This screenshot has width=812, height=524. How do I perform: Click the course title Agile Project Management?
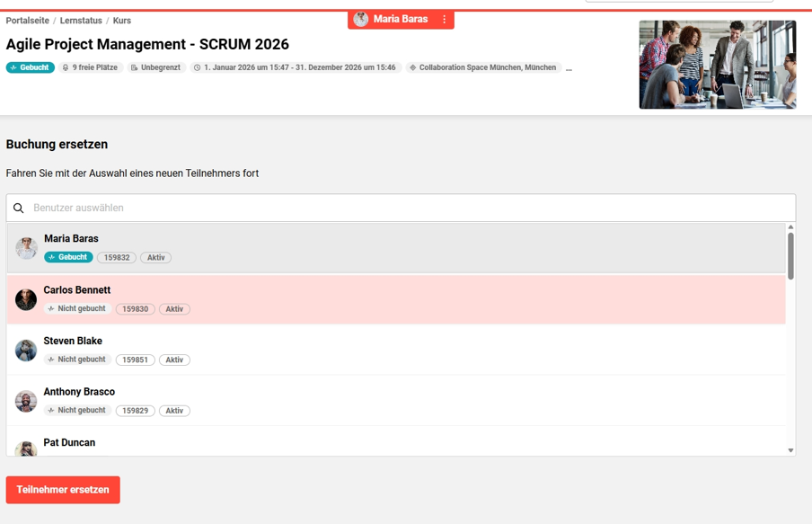pyautogui.click(x=147, y=45)
